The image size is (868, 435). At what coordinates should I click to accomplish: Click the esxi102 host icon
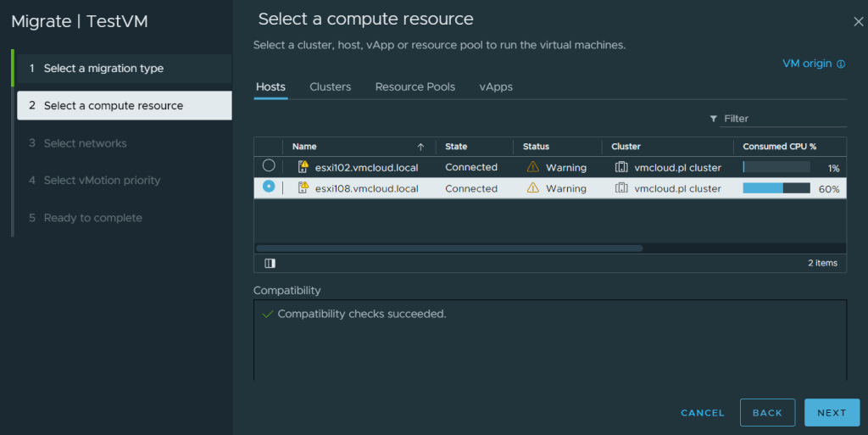(x=303, y=167)
